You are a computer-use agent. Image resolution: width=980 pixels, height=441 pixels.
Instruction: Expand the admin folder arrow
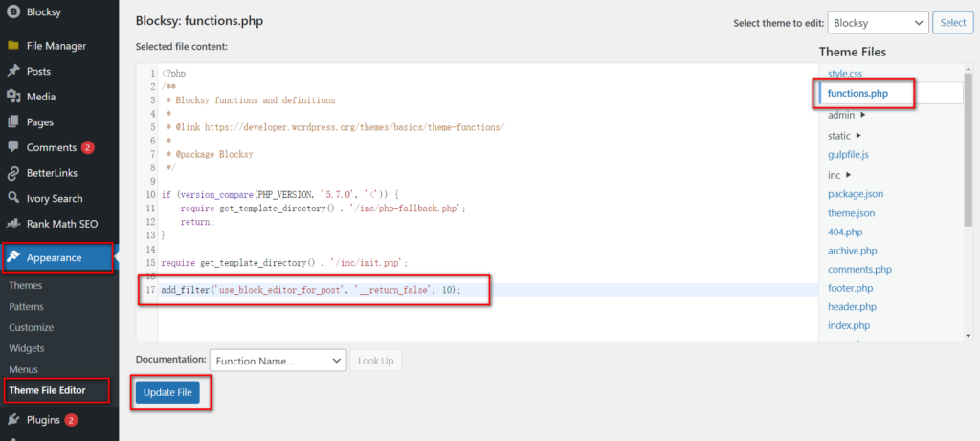(863, 115)
